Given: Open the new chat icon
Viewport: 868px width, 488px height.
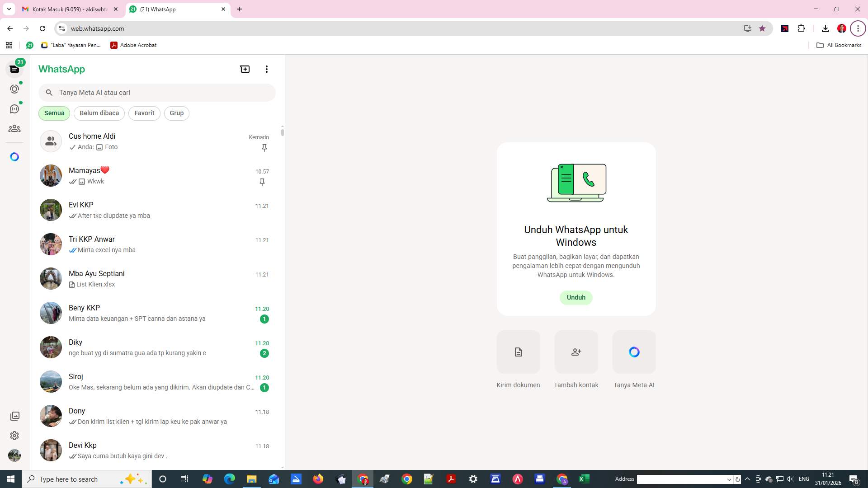Looking at the screenshot, I should 245,69.
